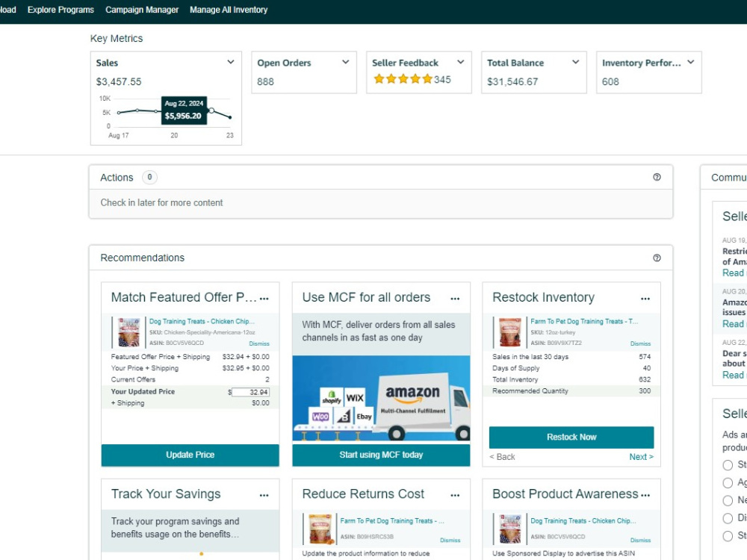Click the Seller Feedback star rating
The width and height of the screenshot is (747, 560).
point(403,79)
